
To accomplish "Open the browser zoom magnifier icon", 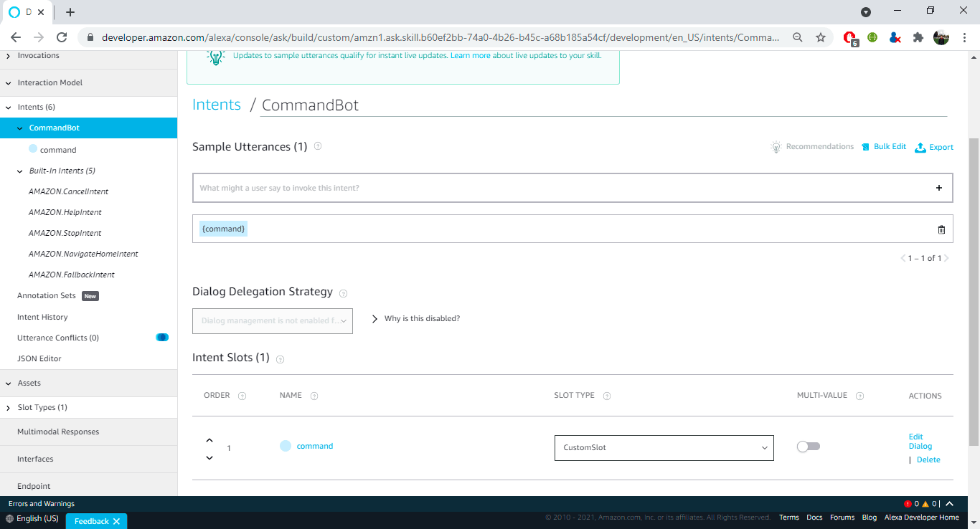I will 798,37.
